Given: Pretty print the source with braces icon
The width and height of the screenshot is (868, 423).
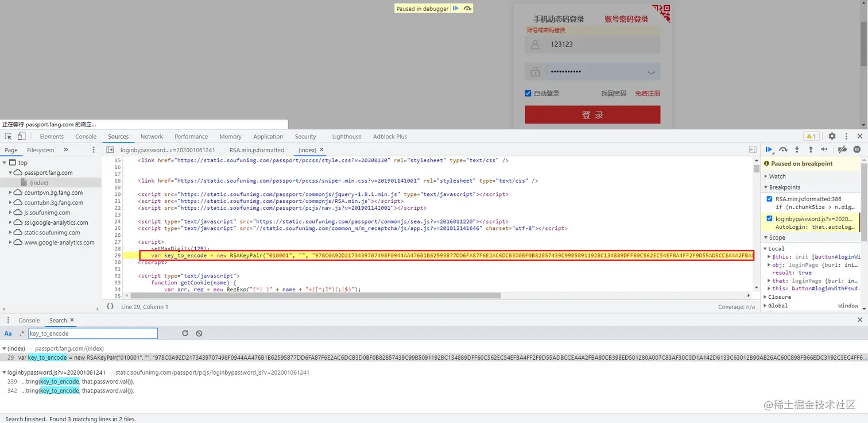Looking at the screenshot, I should pos(110,306).
